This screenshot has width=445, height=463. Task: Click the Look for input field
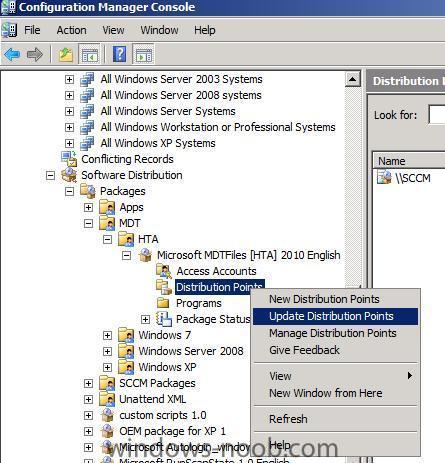tap(437, 115)
